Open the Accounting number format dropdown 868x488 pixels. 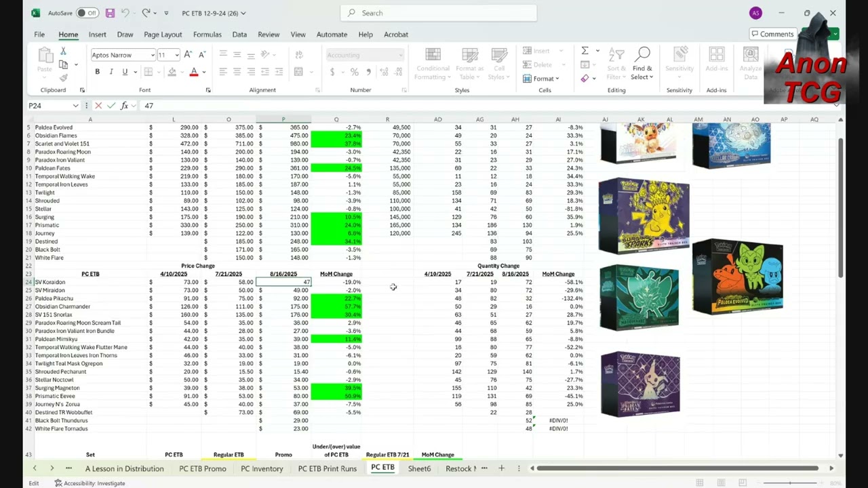(400, 55)
